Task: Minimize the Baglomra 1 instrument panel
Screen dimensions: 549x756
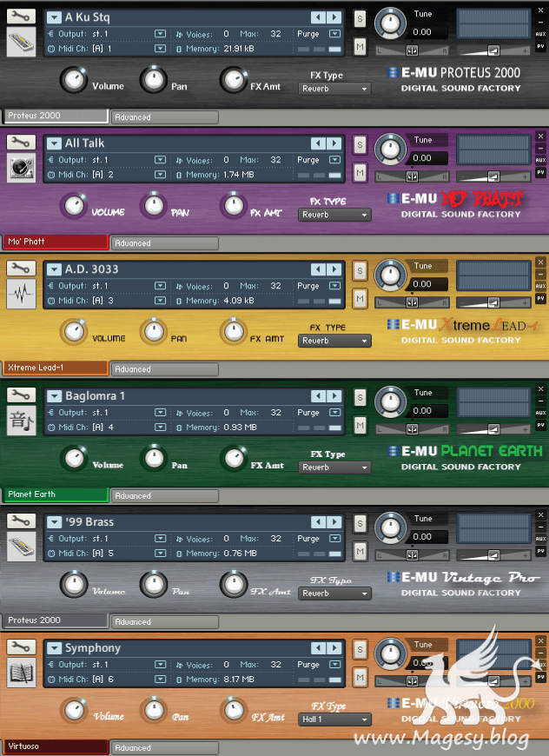Action: point(540,401)
